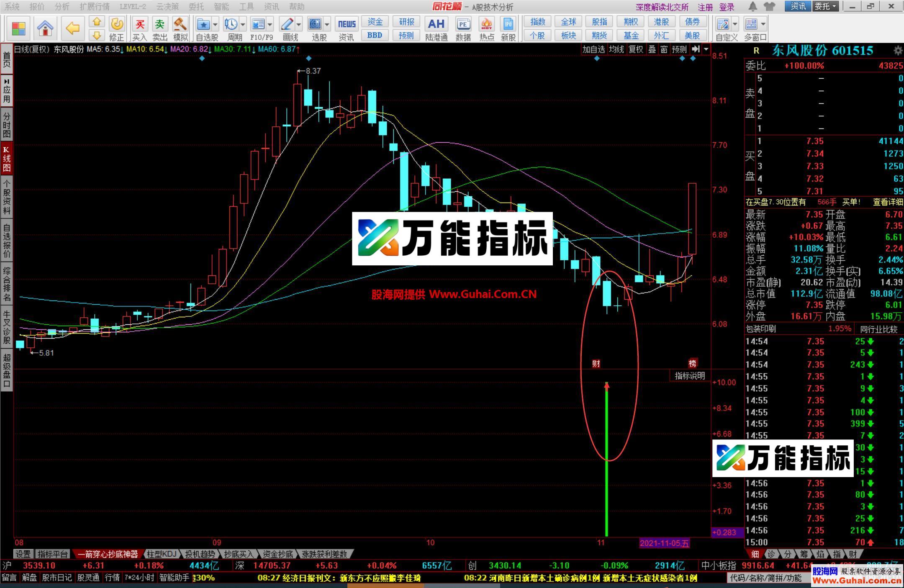The width and height of the screenshot is (904, 588).
Task: Click the 代码/名称/简拼/功能 search field
Action: (766, 578)
